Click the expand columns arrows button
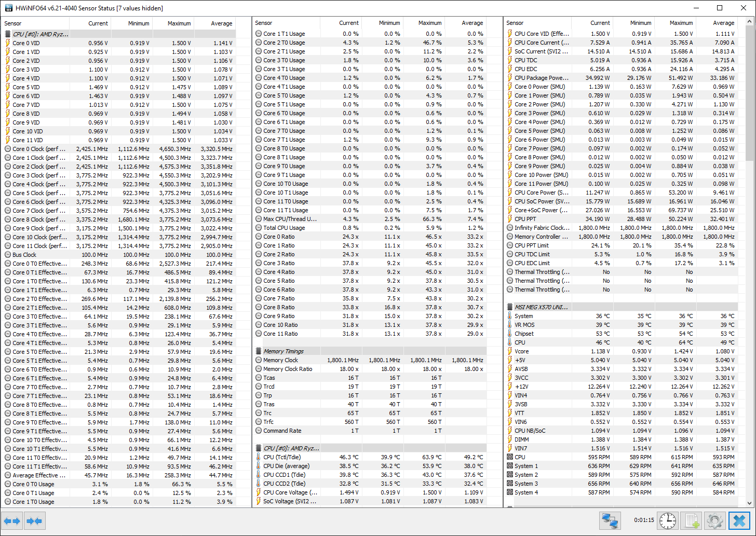 point(12,521)
